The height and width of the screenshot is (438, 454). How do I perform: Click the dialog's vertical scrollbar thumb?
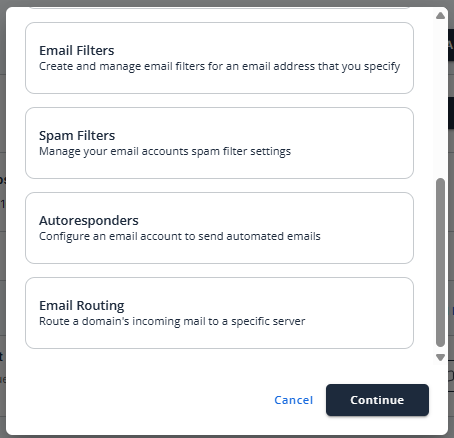click(440, 263)
